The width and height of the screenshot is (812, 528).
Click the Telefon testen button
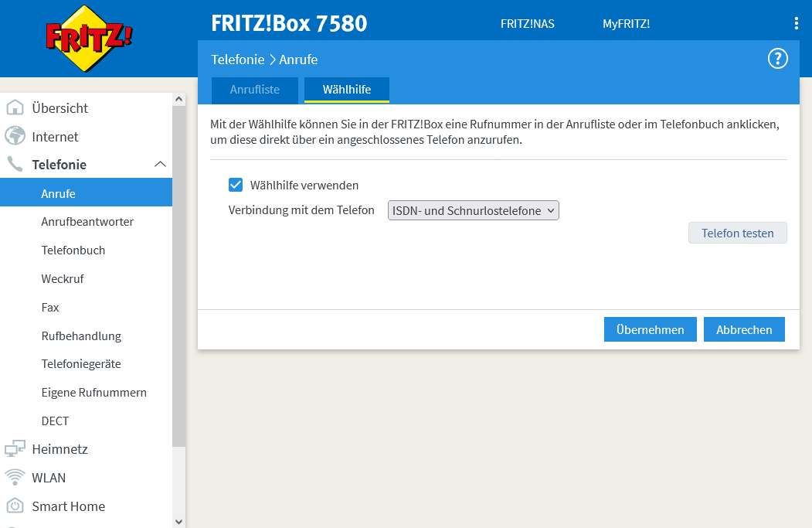(x=737, y=233)
